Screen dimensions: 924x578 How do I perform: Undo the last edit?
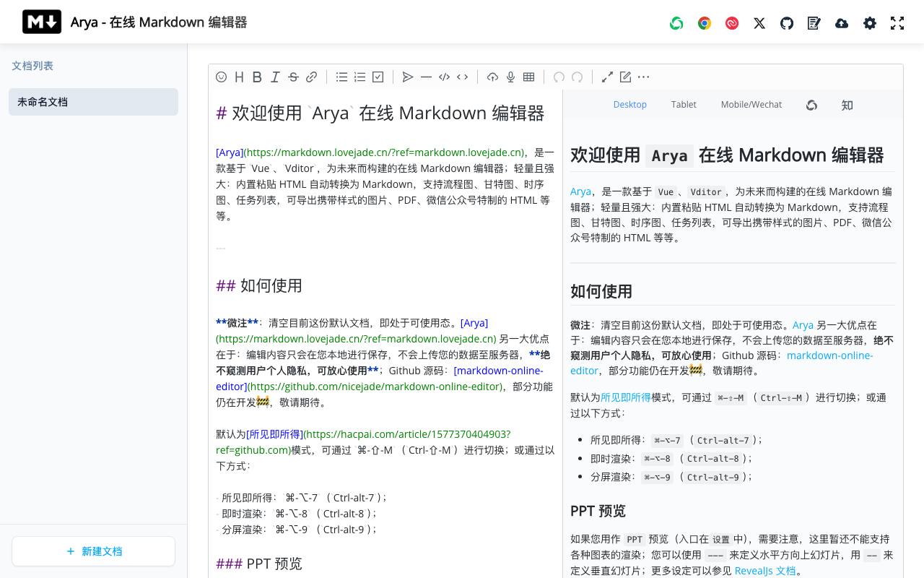tap(559, 77)
